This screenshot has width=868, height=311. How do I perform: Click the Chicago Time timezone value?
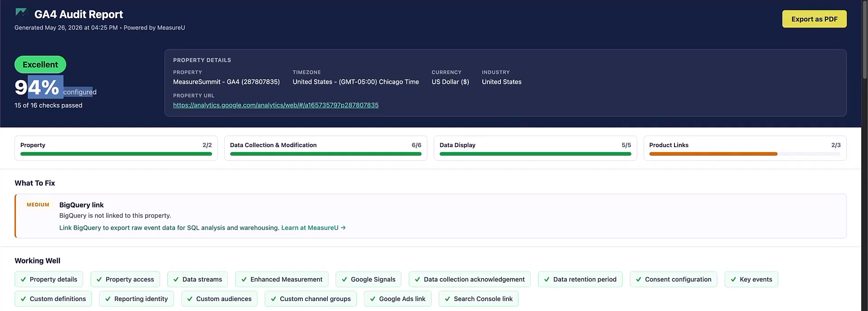tap(356, 82)
